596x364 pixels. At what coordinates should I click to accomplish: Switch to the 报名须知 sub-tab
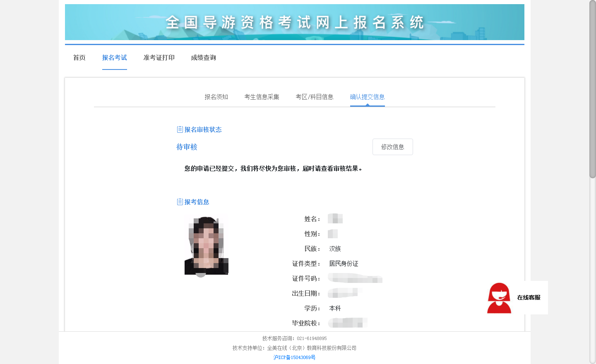click(217, 97)
